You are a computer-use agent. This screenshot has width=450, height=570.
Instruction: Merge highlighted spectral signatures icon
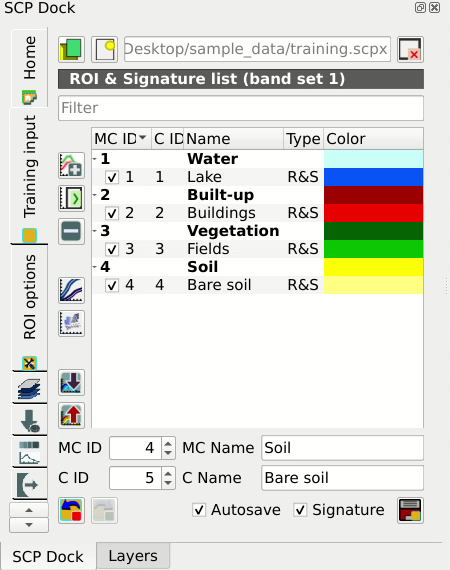click(x=71, y=165)
